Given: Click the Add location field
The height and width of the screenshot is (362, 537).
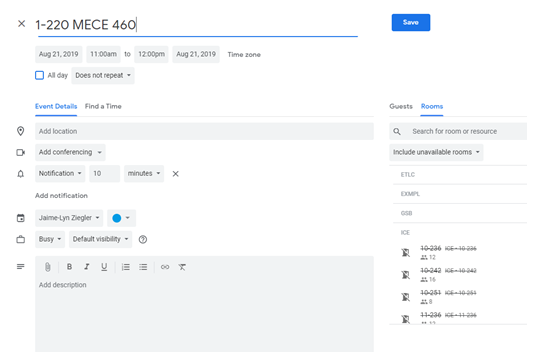Looking at the screenshot, I should point(204,132).
